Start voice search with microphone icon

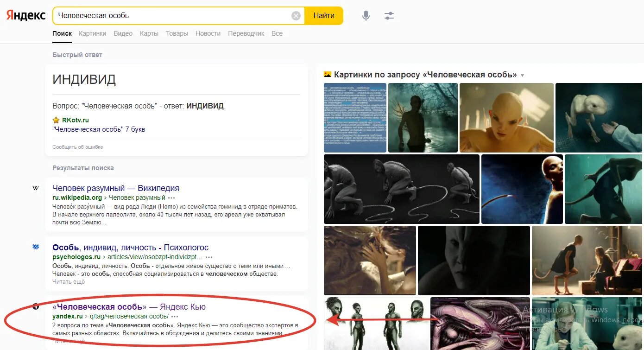pyautogui.click(x=366, y=16)
